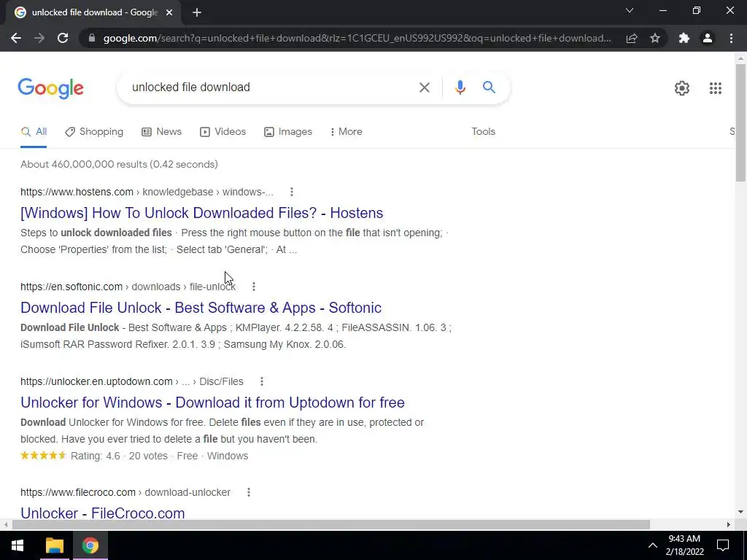Click the unlocker.en.uptodown.com breadcrumb URL

(x=131, y=381)
